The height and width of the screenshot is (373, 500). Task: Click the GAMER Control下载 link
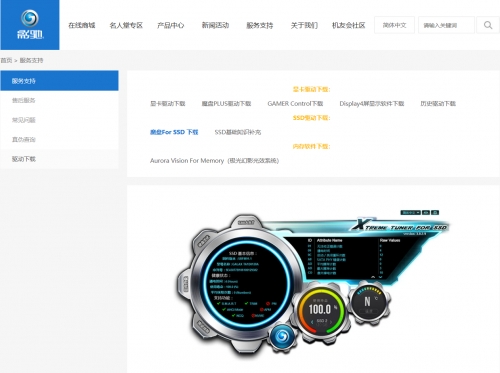click(x=295, y=104)
